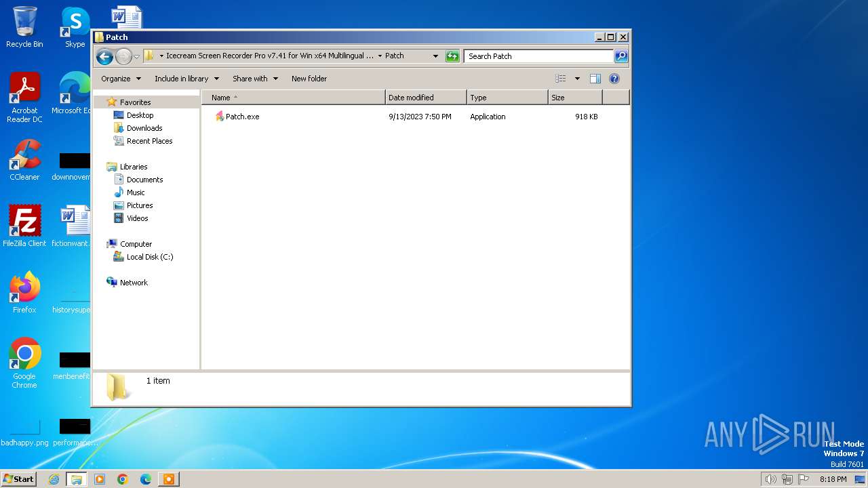868x488 pixels.
Task: Open the Include in library menu
Action: [186, 79]
